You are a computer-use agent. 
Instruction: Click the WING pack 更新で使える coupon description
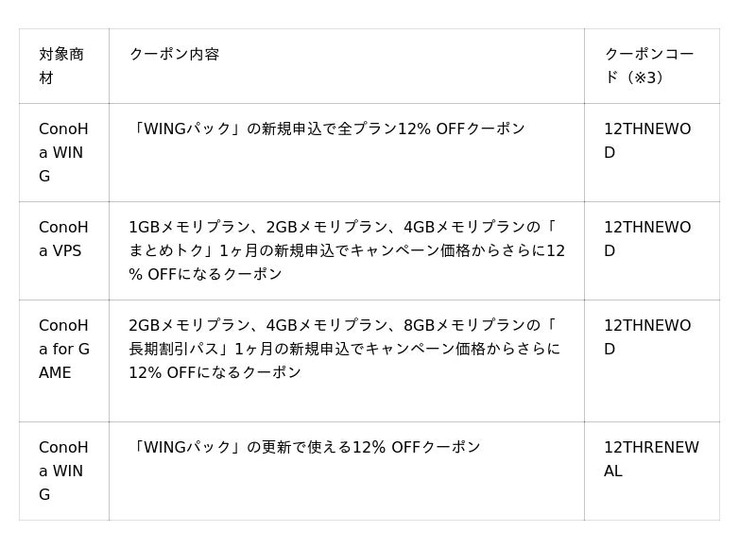click(304, 448)
